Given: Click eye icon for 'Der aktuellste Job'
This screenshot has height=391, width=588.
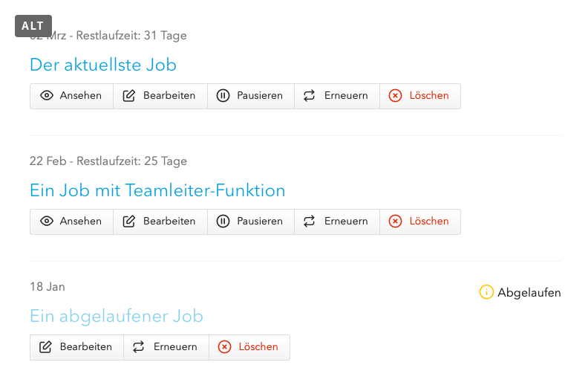Looking at the screenshot, I should point(48,96).
